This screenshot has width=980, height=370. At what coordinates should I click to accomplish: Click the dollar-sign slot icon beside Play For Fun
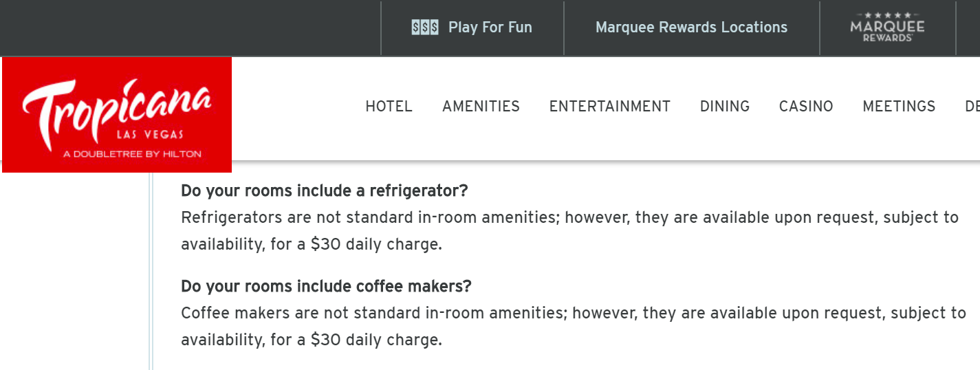[425, 28]
